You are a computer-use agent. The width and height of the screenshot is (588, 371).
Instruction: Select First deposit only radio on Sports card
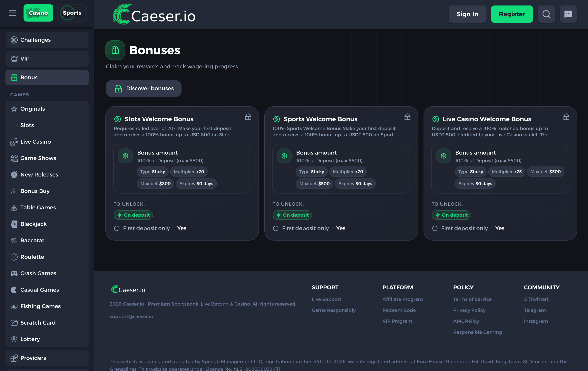[276, 228]
